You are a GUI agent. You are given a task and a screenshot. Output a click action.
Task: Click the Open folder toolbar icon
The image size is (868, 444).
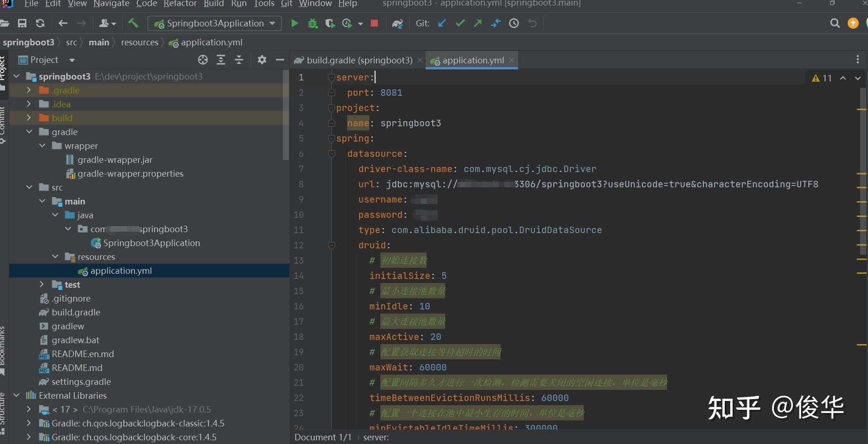coord(4,23)
